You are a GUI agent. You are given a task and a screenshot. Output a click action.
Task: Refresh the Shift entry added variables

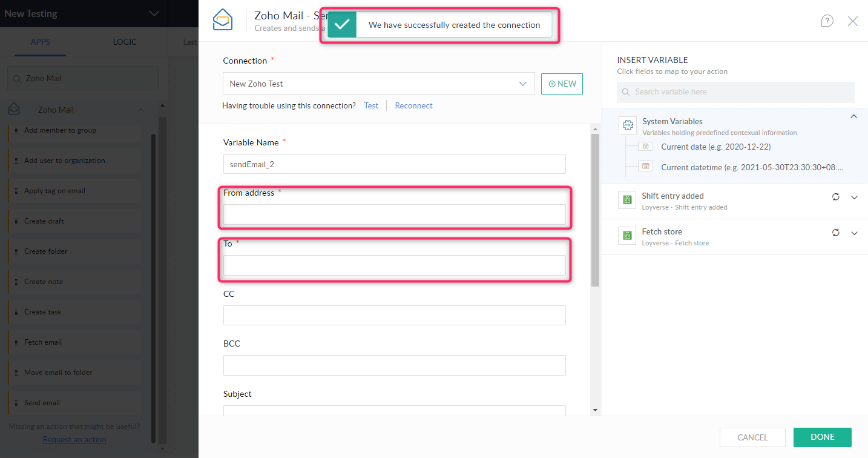[x=836, y=197]
